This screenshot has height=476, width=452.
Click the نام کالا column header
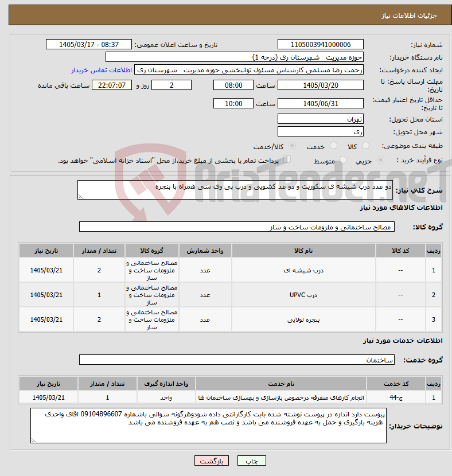coord(303,251)
